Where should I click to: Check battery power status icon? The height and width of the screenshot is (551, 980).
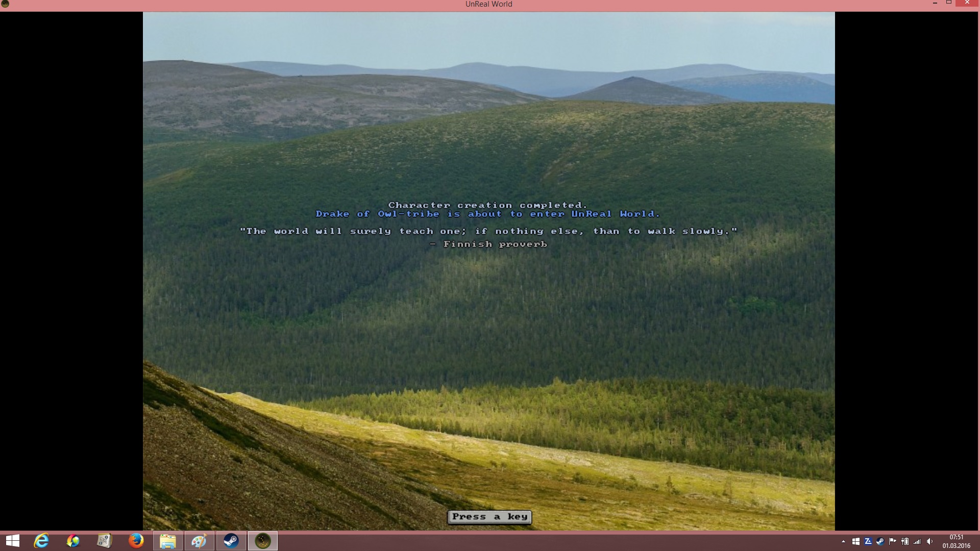pos(905,541)
